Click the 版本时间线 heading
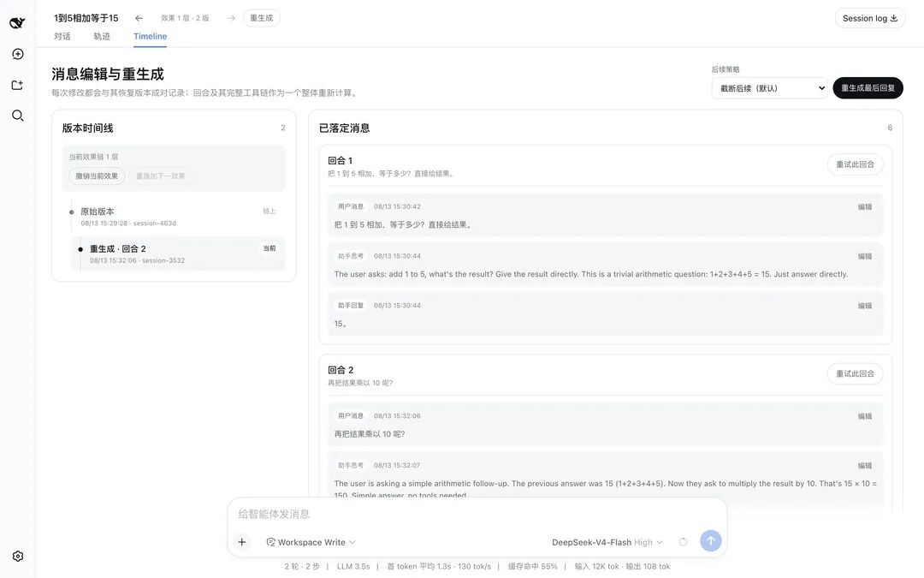Image resolution: width=924 pixels, height=578 pixels. (88, 128)
